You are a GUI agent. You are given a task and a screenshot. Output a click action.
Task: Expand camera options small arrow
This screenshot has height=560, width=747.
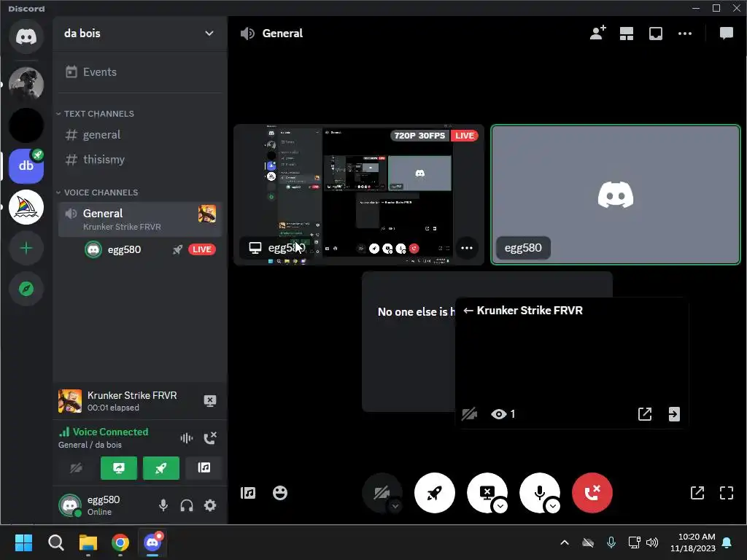point(395,506)
